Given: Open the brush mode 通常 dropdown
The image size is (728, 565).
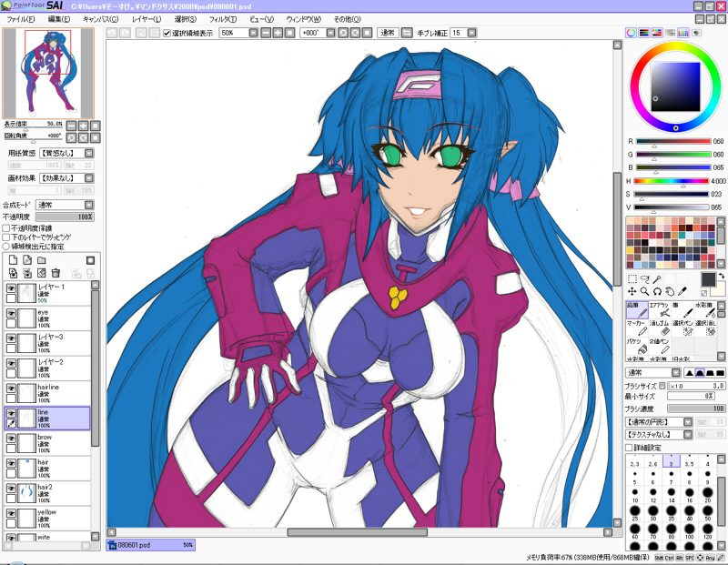Looking at the screenshot, I should click(676, 373).
